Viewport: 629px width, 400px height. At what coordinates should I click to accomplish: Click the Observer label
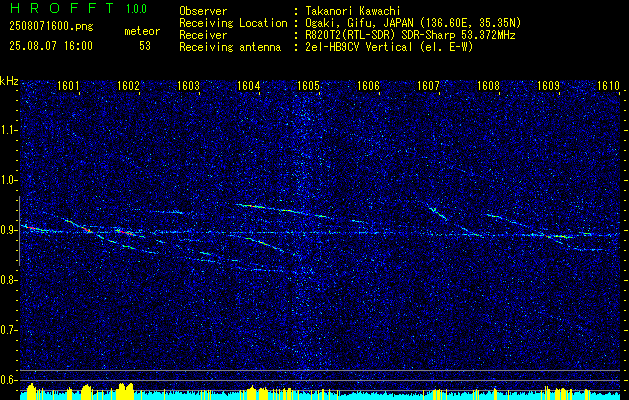(203, 11)
